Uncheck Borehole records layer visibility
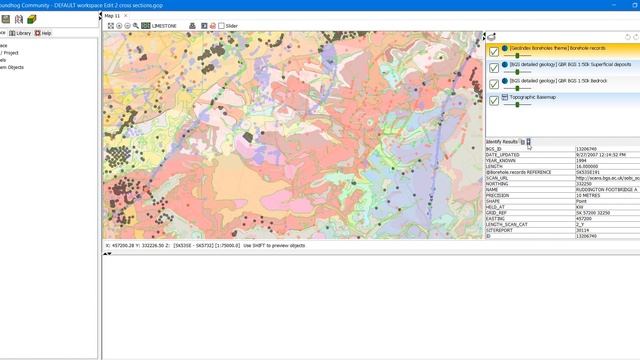The width and height of the screenshot is (640, 360). pos(494,52)
